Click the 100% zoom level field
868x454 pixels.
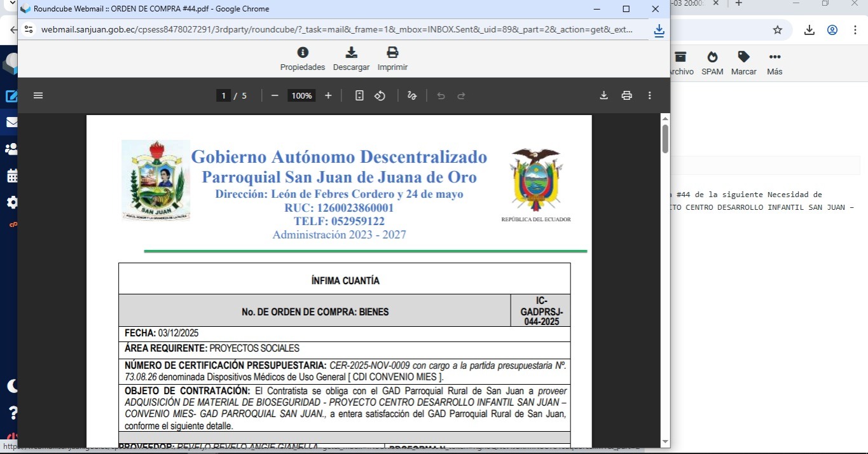pyautogui.click(x=301, y=95)
